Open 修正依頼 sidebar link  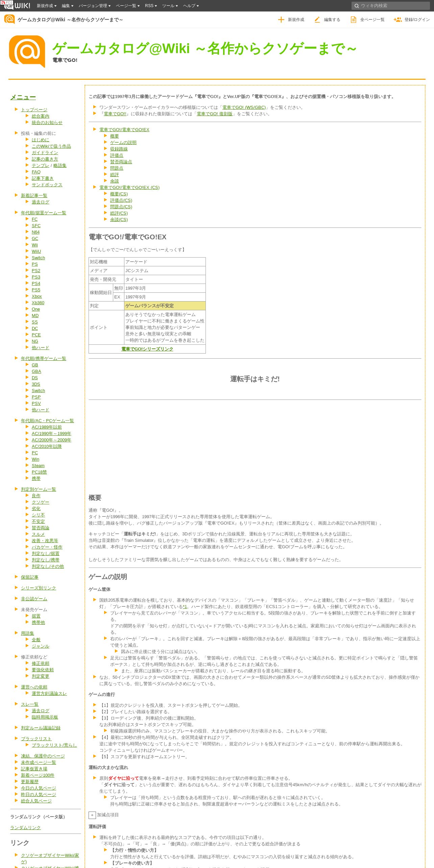[41, 664]
